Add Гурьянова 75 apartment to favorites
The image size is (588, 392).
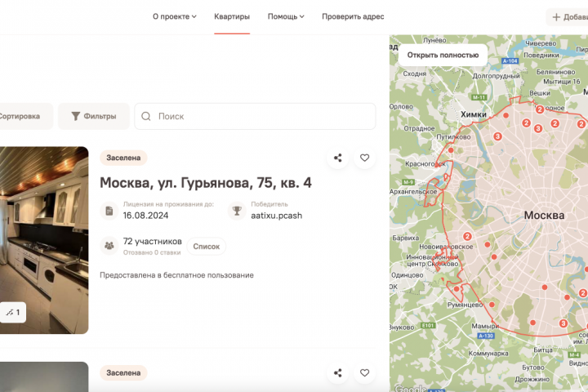[x=364, y=158]
